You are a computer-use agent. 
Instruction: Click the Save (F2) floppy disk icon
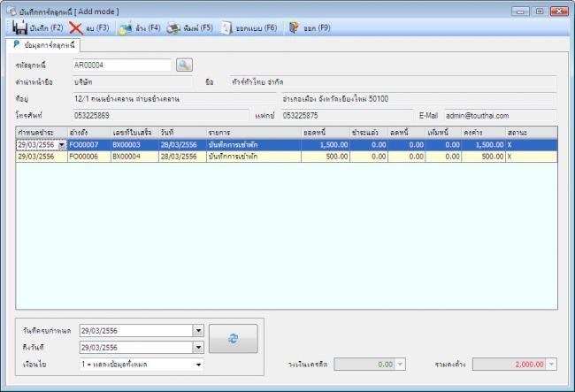[19, 27]
